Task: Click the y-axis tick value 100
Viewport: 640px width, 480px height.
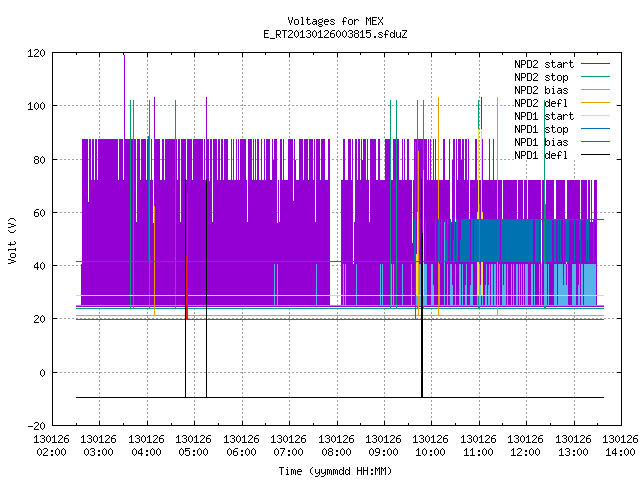Action: pos(36,107)
